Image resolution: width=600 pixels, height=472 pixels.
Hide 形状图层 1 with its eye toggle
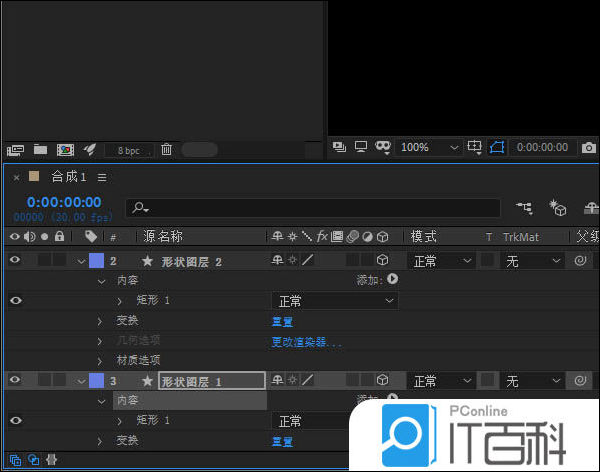point(15,380)
